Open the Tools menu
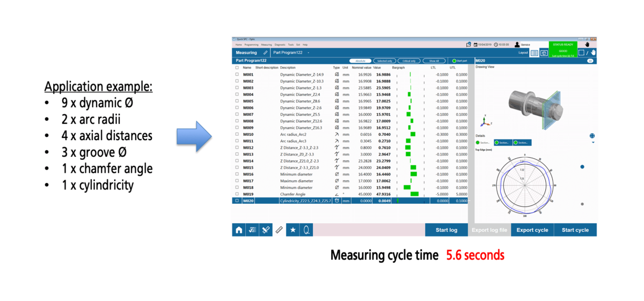Screen dimensions: 644x301 click(290, 45)
